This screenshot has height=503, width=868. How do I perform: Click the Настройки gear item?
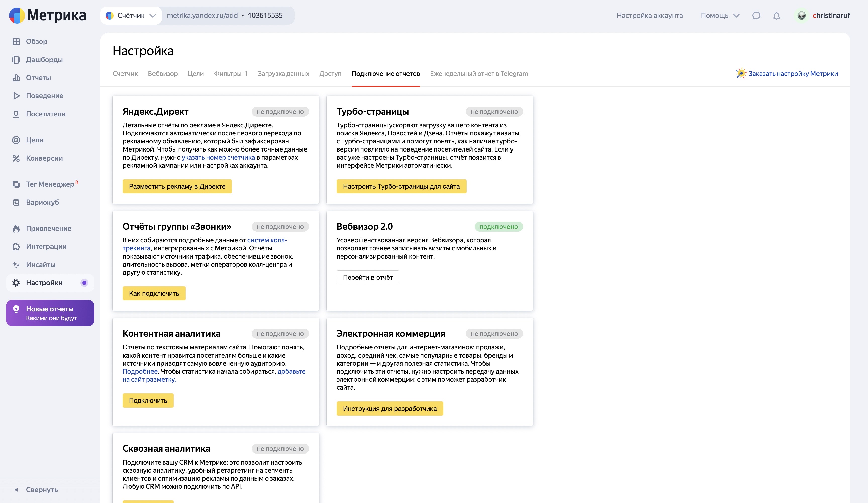[50, 283]
